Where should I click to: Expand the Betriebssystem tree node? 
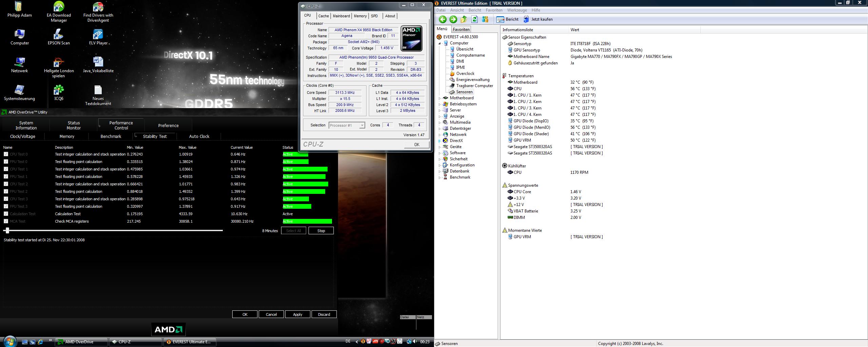point(440,104)
